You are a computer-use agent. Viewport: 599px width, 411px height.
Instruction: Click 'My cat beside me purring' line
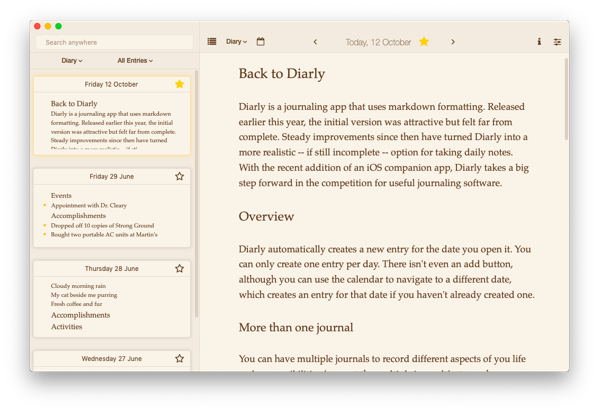coord(84,295)
